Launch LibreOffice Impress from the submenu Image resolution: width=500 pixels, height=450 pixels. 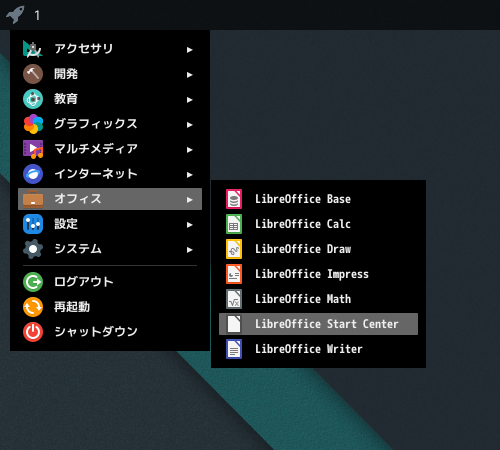(318, 274)
